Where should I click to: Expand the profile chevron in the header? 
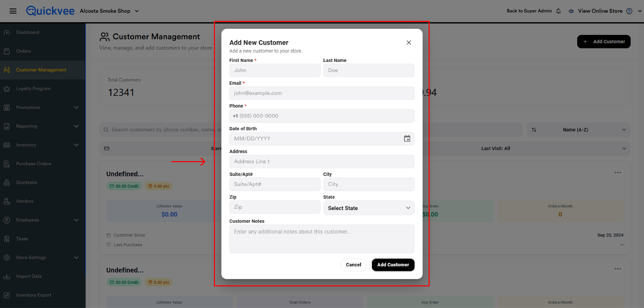[640, 11]
